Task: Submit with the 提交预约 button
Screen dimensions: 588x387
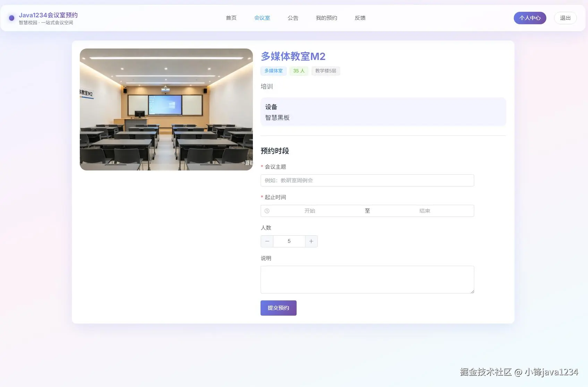Action: [278, 308]
